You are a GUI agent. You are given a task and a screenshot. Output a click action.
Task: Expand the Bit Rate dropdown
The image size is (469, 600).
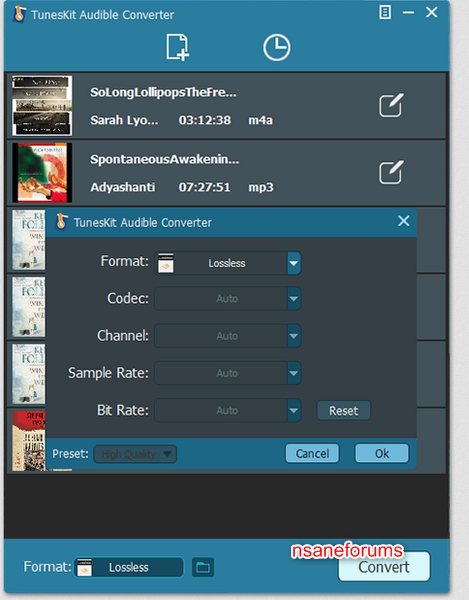294,410
